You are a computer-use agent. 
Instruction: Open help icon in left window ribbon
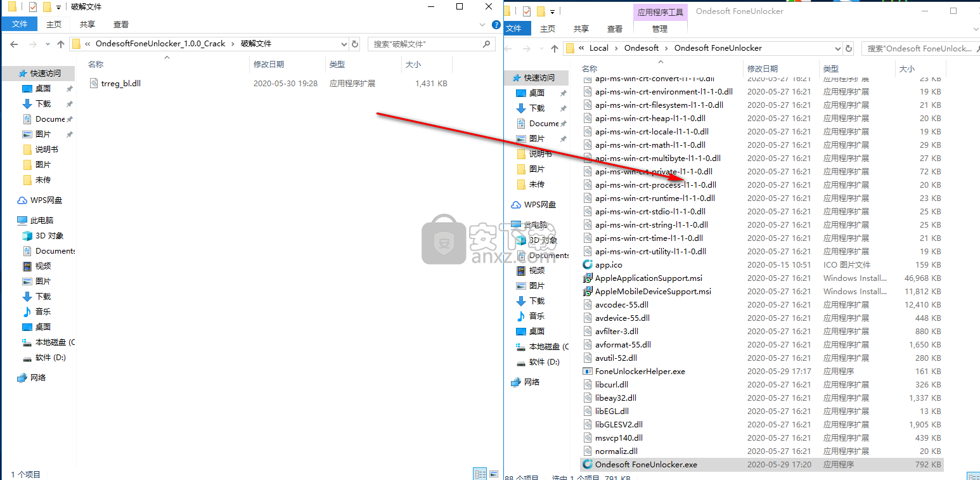tap(497, 24)
